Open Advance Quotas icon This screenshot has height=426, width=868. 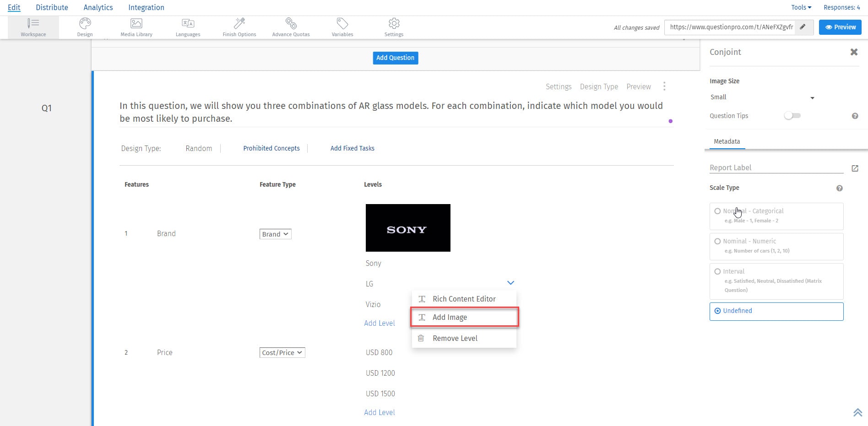(291, 24)
